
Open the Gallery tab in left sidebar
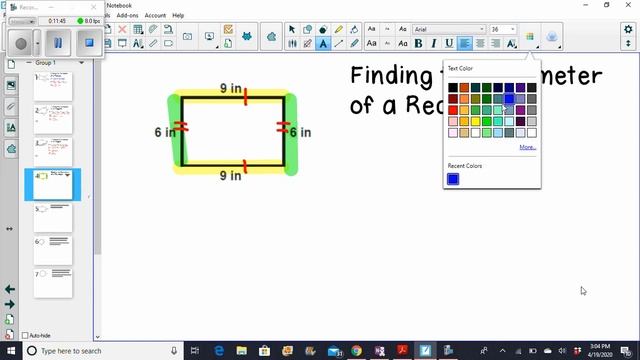point(11,85)
